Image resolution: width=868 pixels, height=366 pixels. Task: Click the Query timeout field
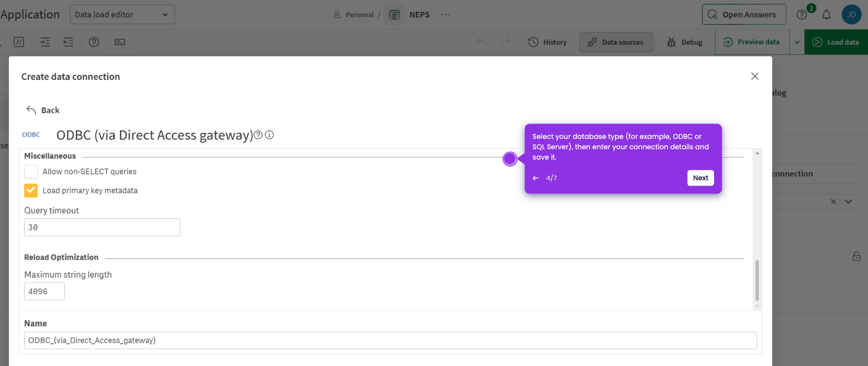pyautogui.click(x=102, y=227)
